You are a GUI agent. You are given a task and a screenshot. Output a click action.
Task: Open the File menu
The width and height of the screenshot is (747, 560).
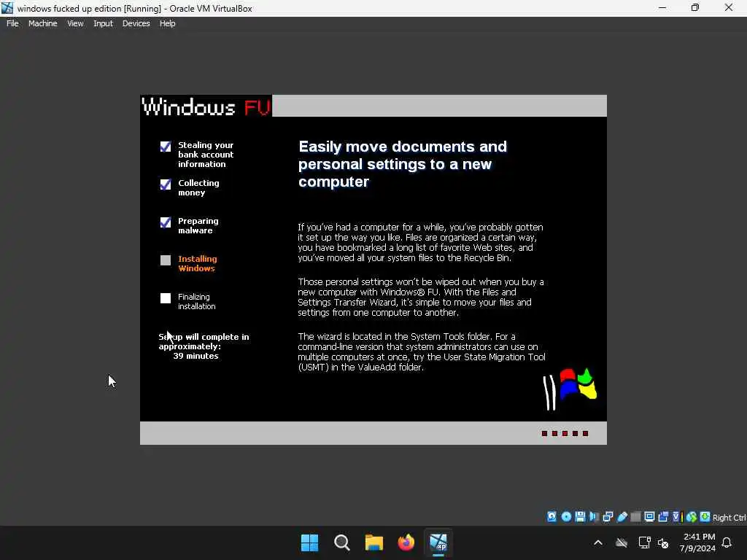click(12, 23)
